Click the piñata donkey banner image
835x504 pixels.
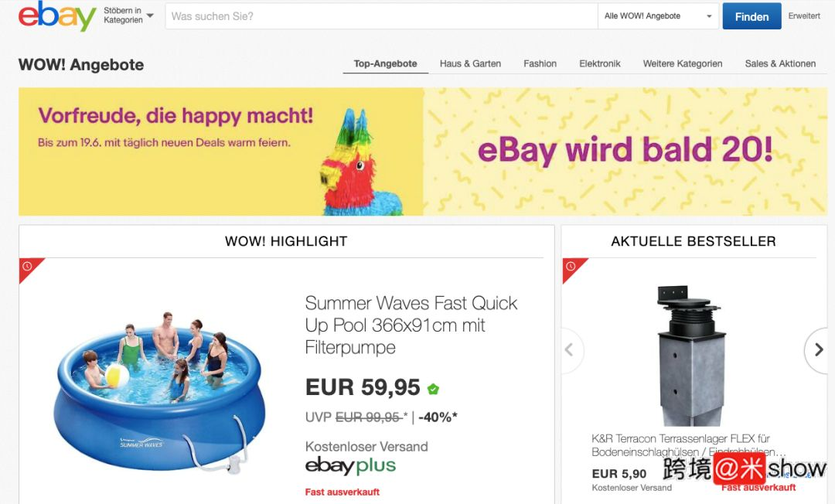pyautogui.click(x=361, y=162)
